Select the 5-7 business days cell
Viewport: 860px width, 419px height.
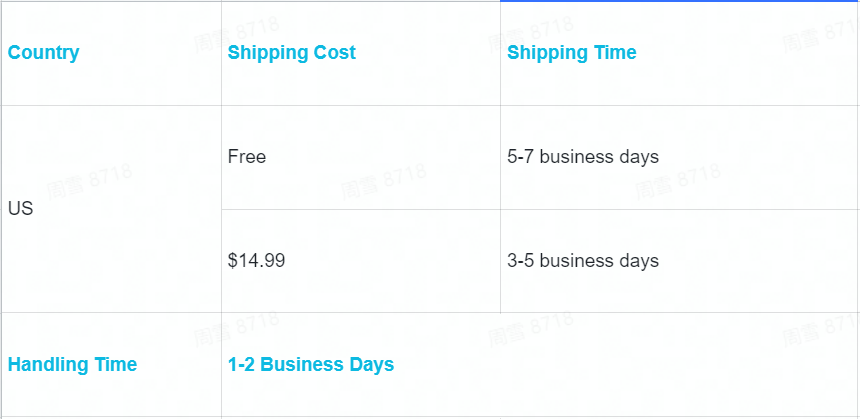[680, 157]
